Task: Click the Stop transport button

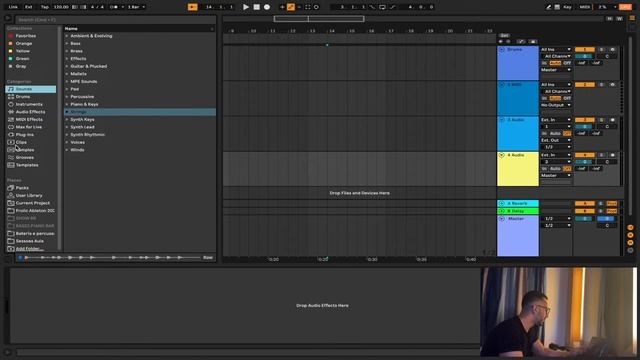Action: (256, 7)
